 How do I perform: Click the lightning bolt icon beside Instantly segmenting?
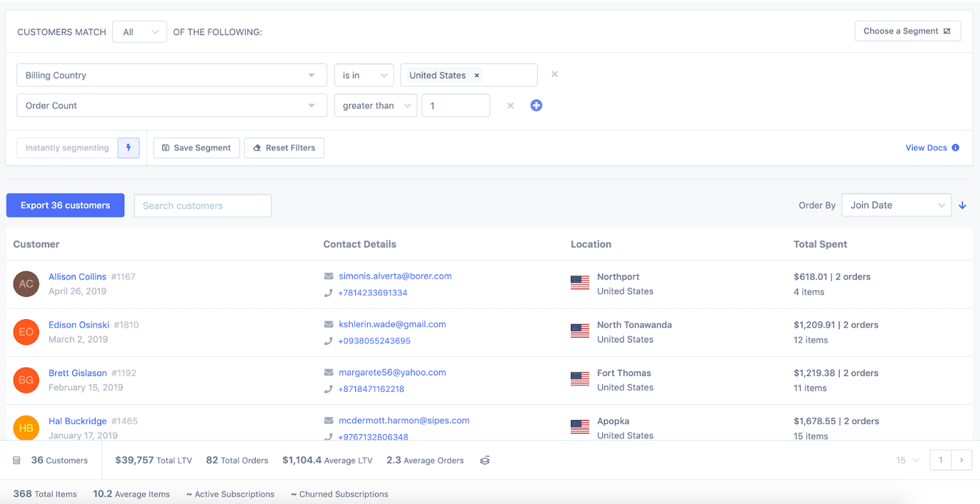[x=129, y=148]
